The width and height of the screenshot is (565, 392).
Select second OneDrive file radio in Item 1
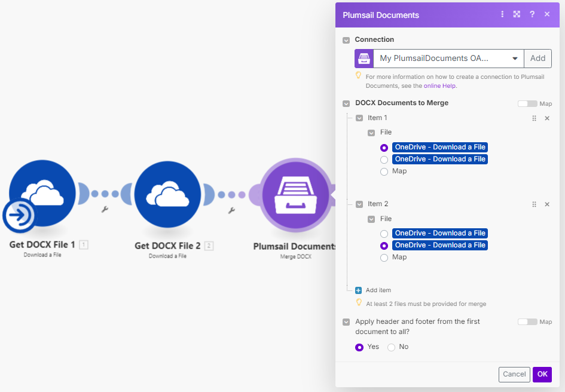pyautogui.click(x=384, y=160)
